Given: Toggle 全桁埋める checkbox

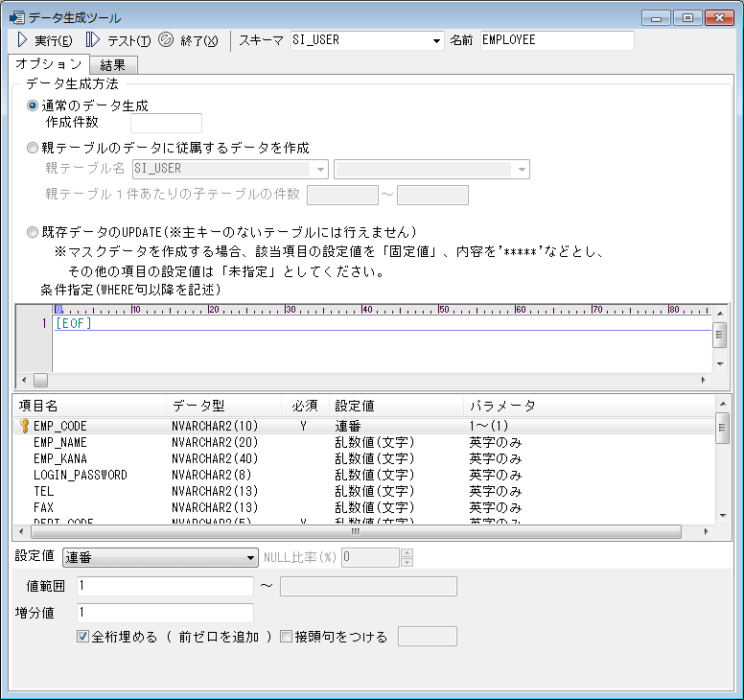Looking at the screenshot, I should click(82, 637).
